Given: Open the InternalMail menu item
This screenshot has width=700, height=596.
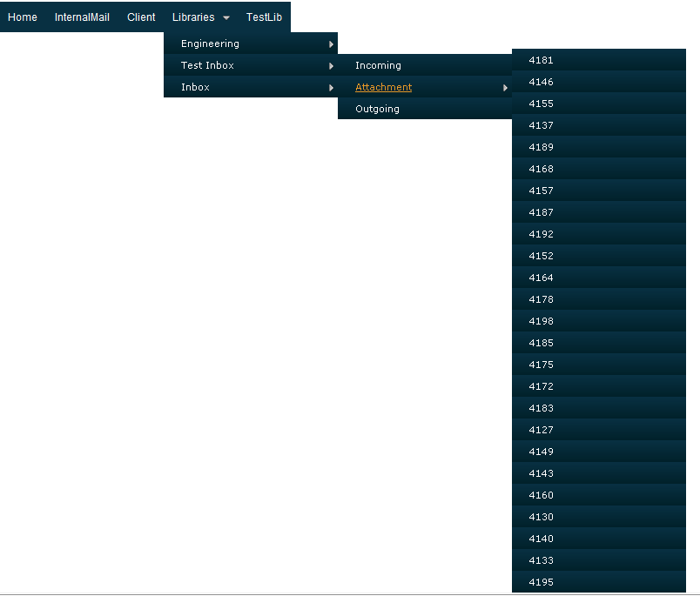Looking at the screenshot, I should (82, 17).
